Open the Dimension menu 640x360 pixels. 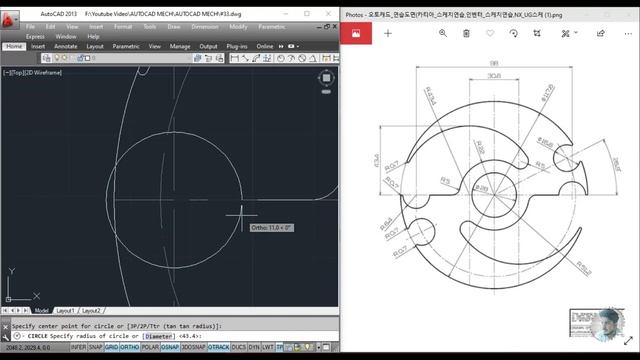205,27
